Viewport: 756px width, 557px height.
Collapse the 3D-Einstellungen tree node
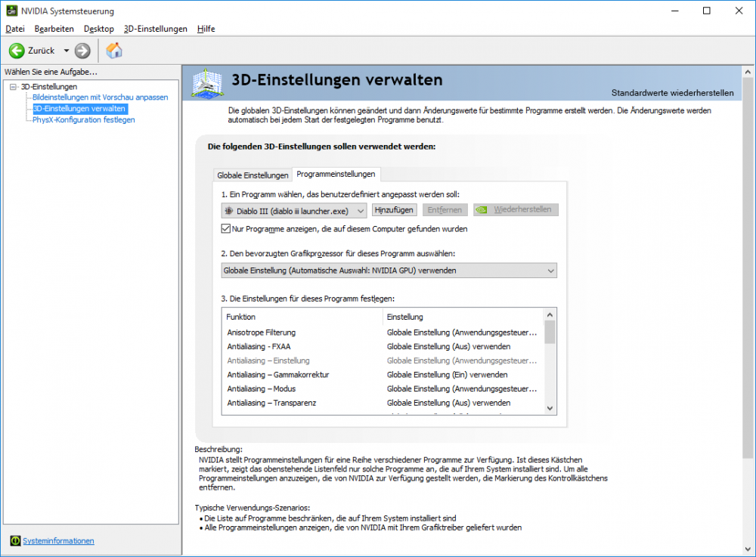[13, 87]
